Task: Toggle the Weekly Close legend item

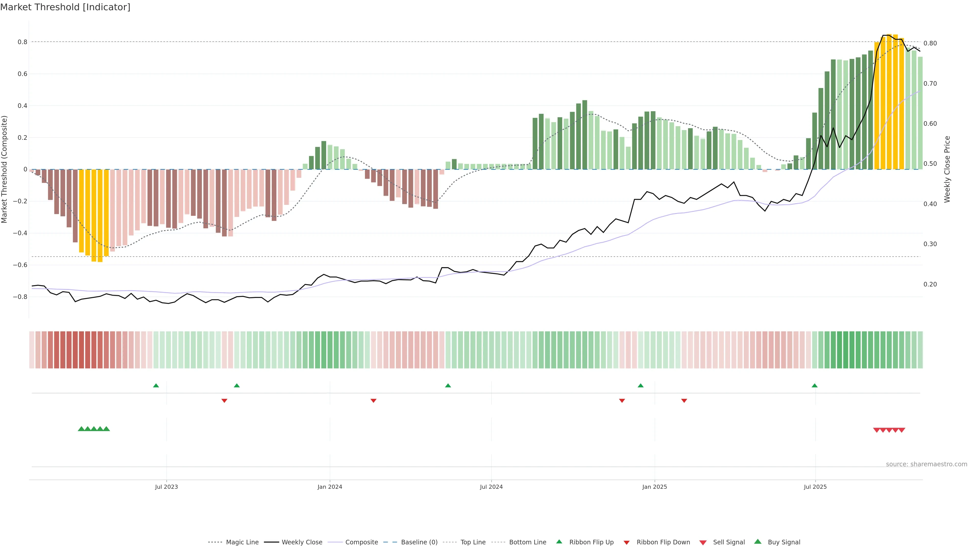Action: 302,542
